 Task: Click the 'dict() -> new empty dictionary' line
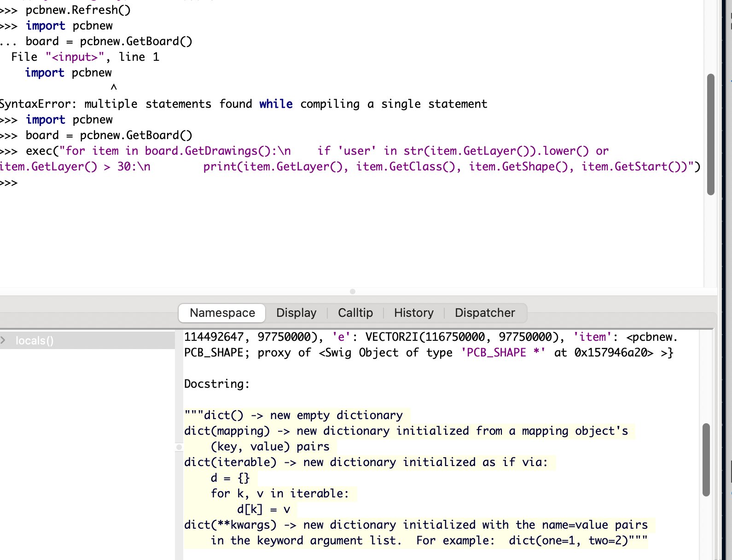point(293,415)
